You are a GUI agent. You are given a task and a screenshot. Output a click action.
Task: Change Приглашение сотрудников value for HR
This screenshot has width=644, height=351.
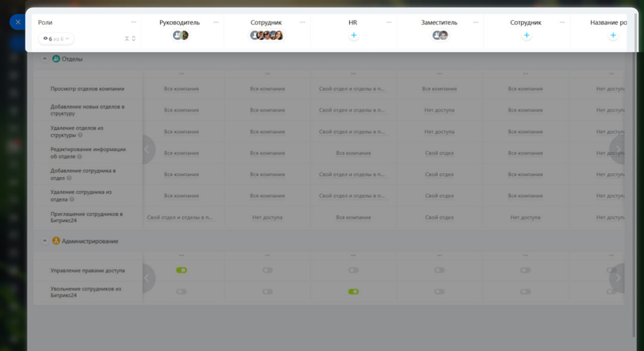tap(354, 217)
